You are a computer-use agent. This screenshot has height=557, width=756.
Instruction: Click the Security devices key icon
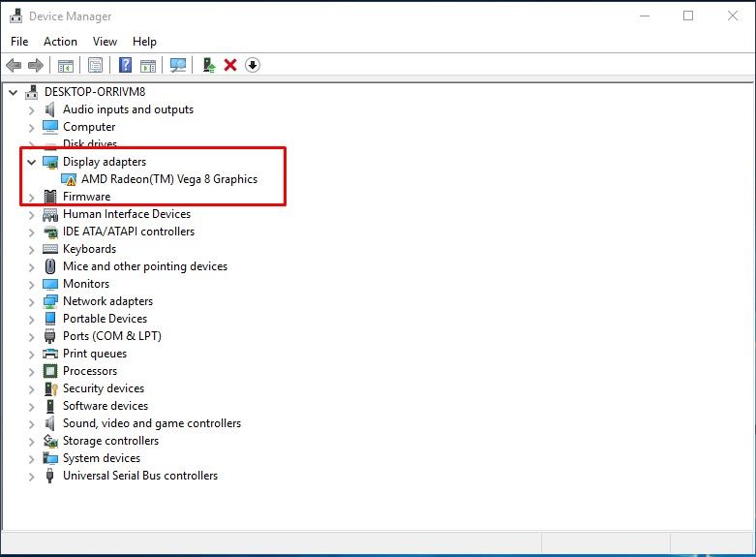click(x=50, y=388)
